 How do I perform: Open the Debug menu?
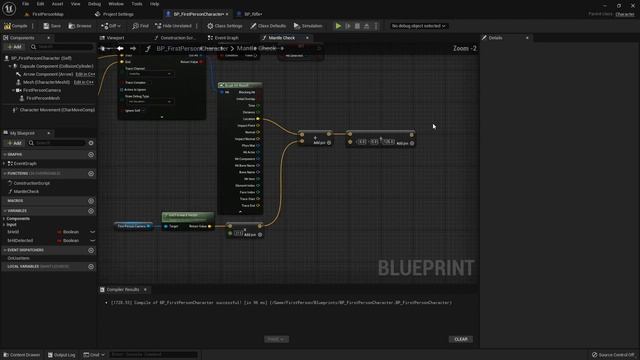[x=94, y=4]
